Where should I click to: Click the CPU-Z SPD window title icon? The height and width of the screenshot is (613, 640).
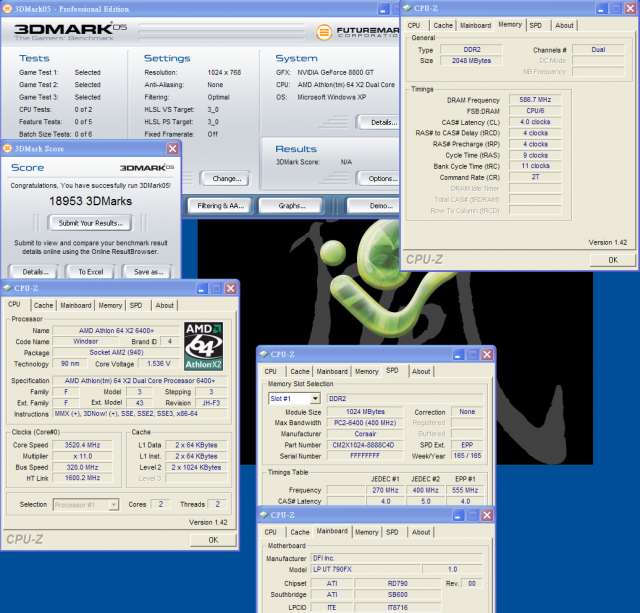point(264,354)
